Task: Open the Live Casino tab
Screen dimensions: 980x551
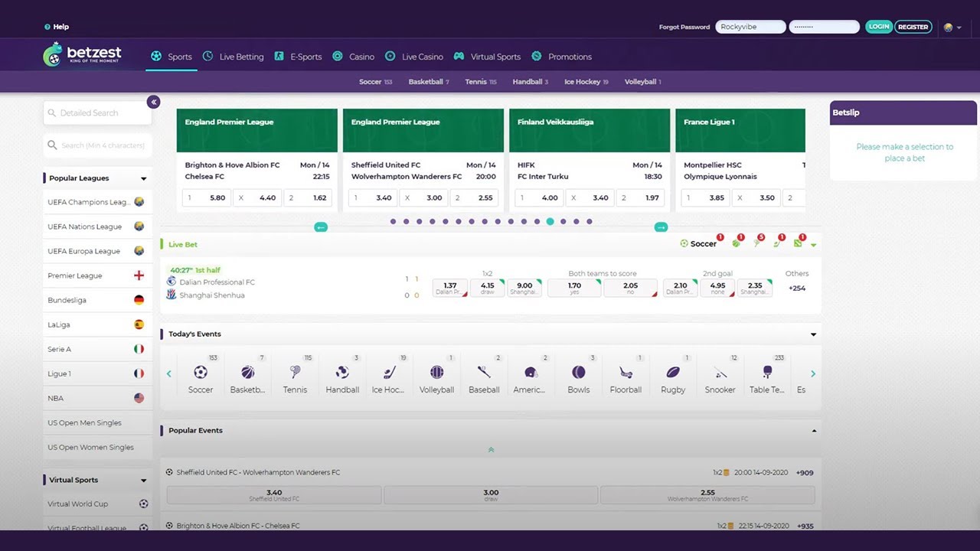Action: click(414, 57)
